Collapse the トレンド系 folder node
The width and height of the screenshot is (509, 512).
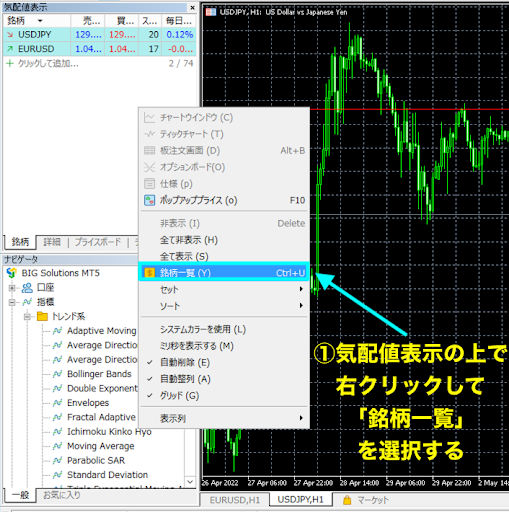[x=27, y=316]
